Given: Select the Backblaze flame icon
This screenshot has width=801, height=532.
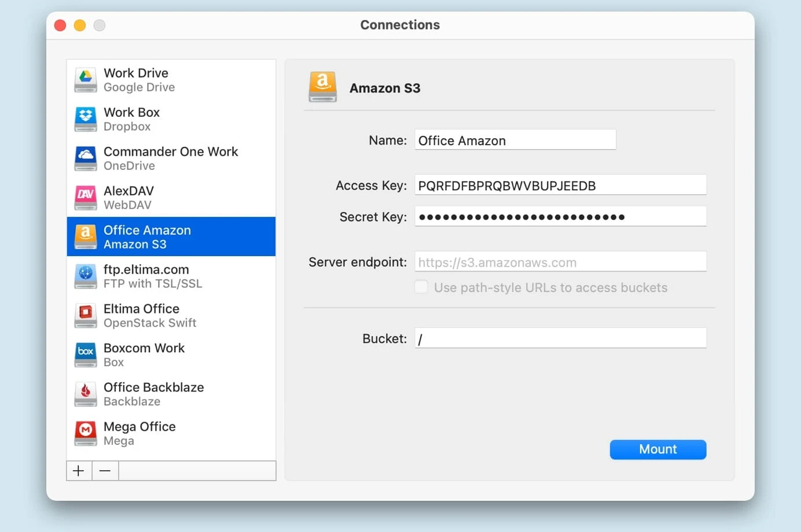Looking at the screenshot, I should [86, 394].
